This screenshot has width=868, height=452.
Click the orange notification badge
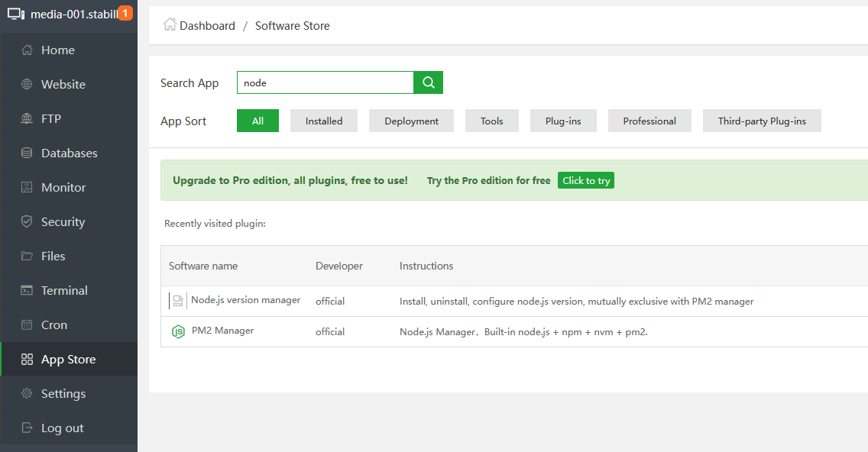125,13
